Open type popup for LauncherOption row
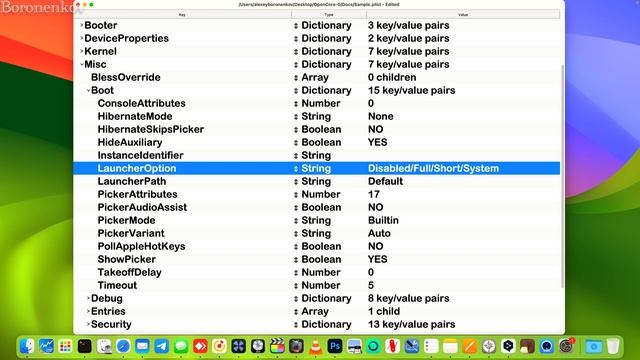Viewport: 640px width, 360px height. pyautogui.click(x=296, y=169)
